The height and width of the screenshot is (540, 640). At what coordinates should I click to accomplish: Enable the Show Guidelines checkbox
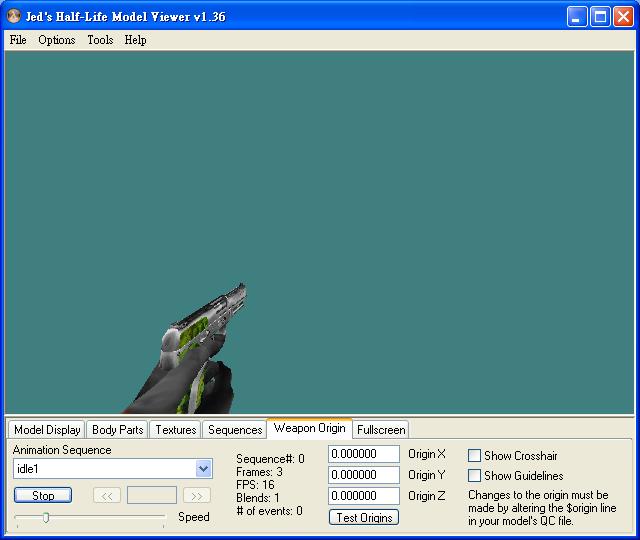point(474,476)
